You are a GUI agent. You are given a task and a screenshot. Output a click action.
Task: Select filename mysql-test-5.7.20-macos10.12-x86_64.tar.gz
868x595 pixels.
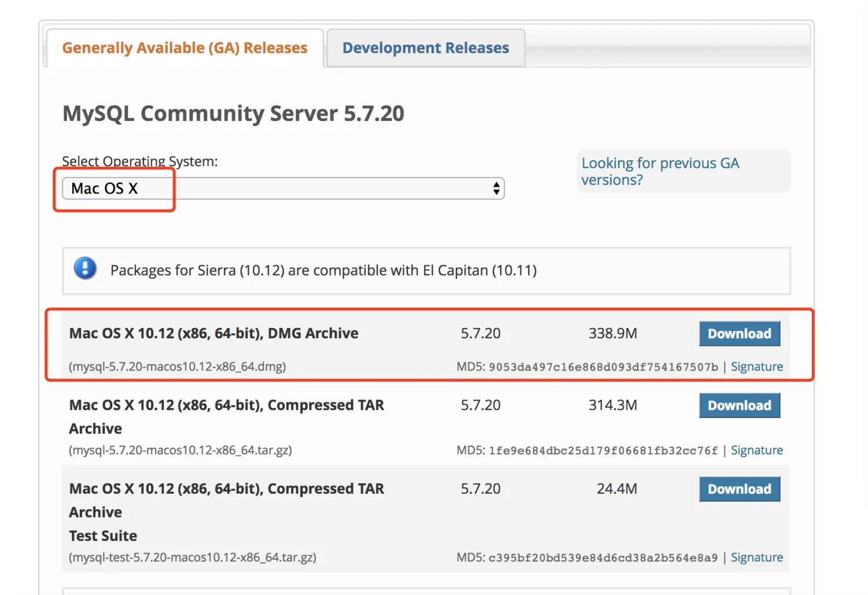(192, 557)
